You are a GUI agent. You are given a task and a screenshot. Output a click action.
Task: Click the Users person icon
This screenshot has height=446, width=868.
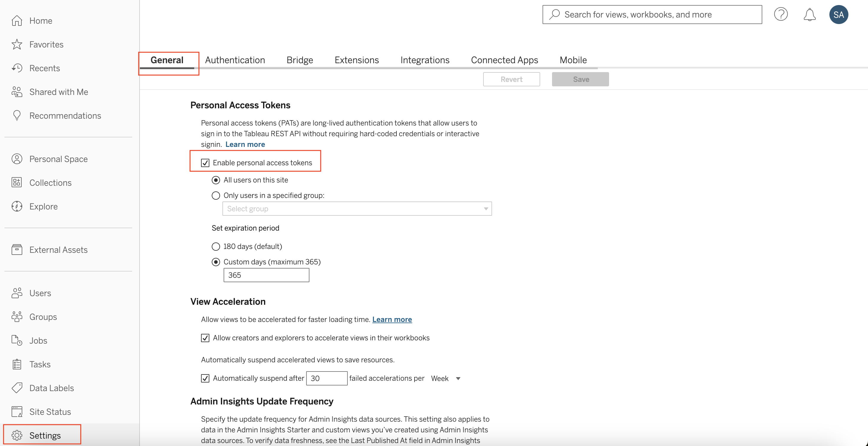[x=15, y=293]
